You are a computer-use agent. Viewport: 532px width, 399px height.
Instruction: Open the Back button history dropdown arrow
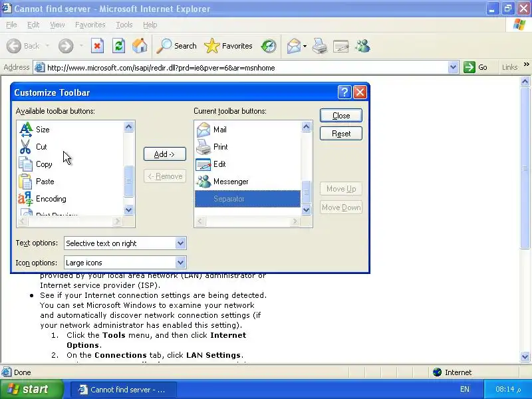click(x=47, y=45)
